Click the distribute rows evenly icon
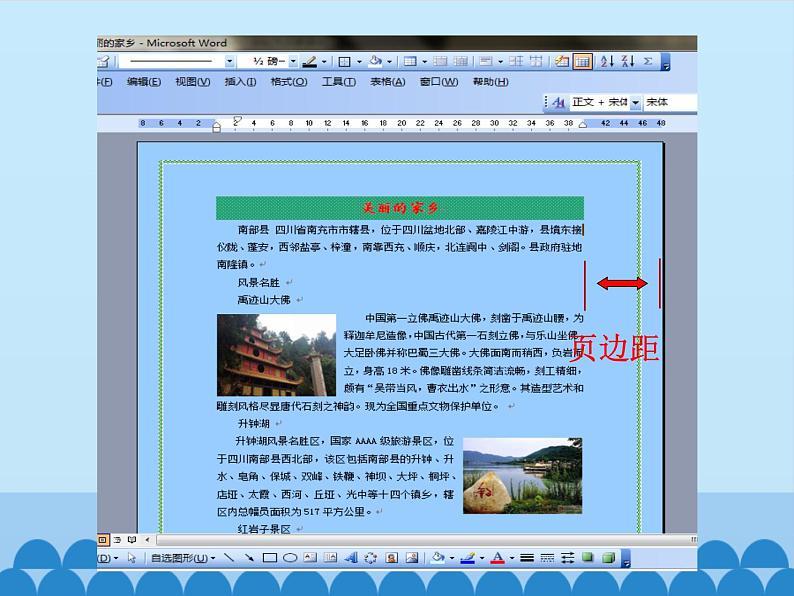The width and height of the screenshot is (794, 596). (516, 61)
